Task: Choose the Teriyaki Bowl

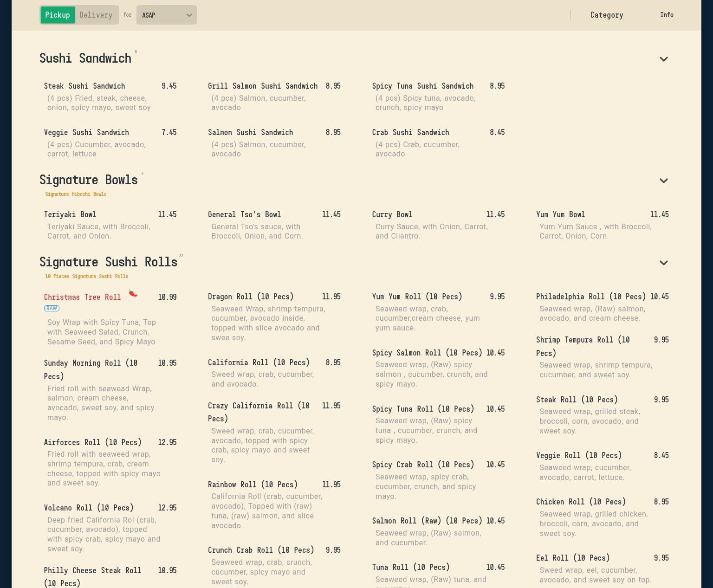Action: click(x=70, y=214)
